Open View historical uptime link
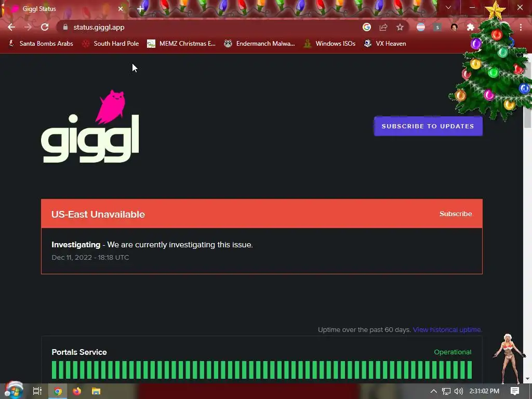This screenshot has height=399, width=532. pyautogui.click(x=447, y=329)
